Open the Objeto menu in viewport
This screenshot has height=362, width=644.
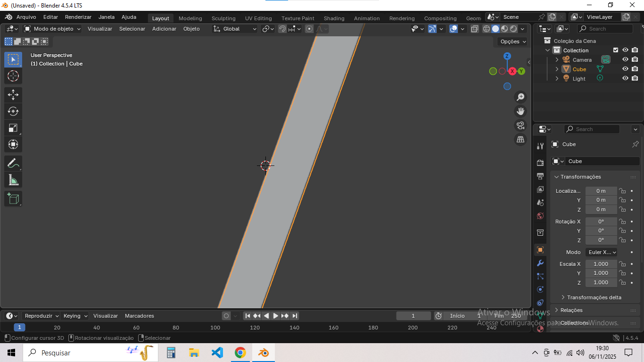191,29
